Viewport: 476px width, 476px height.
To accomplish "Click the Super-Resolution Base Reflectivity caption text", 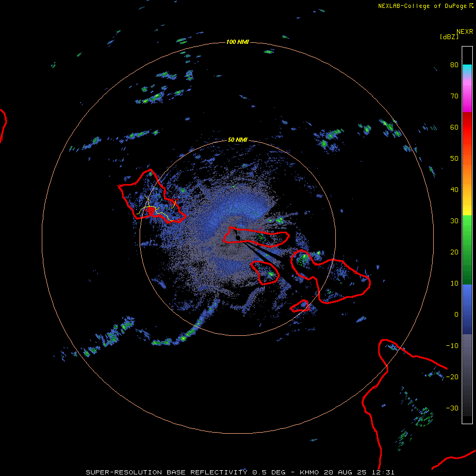I will coord(240,472).
